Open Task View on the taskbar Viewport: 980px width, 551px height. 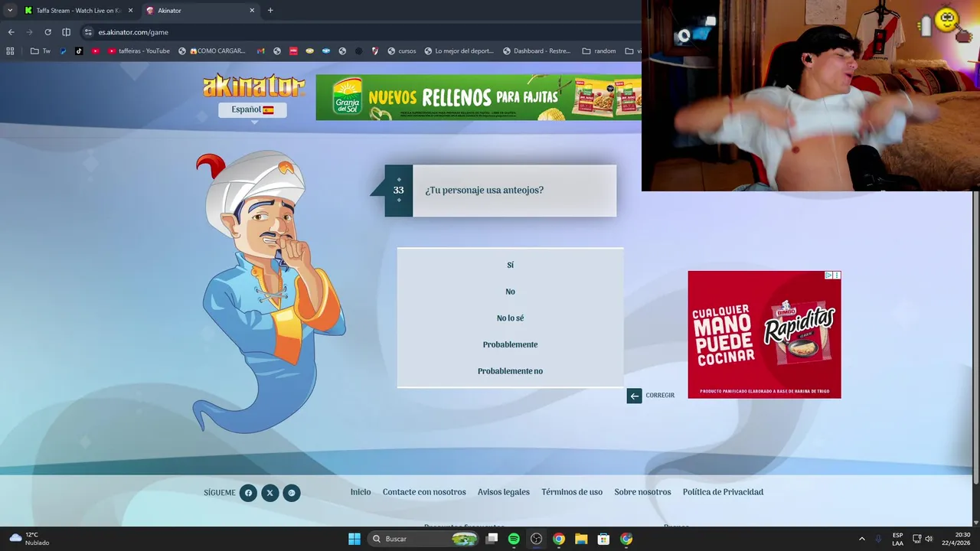point(492,539)
